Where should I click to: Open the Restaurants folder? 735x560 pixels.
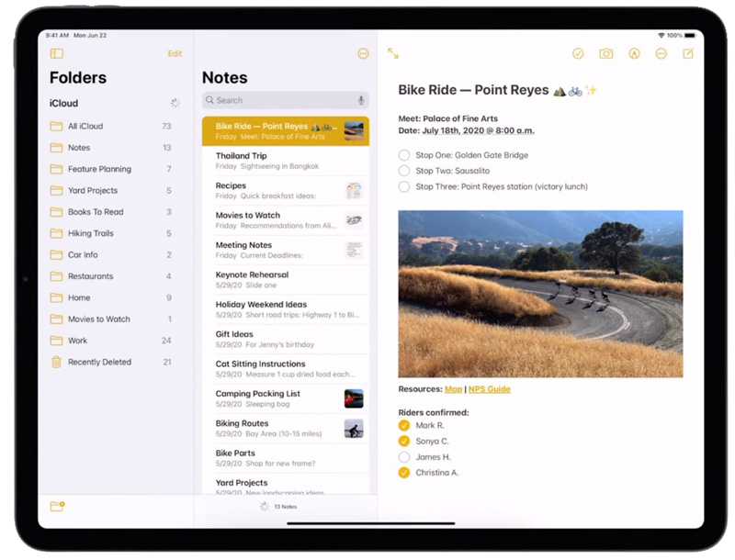[110, 276]
